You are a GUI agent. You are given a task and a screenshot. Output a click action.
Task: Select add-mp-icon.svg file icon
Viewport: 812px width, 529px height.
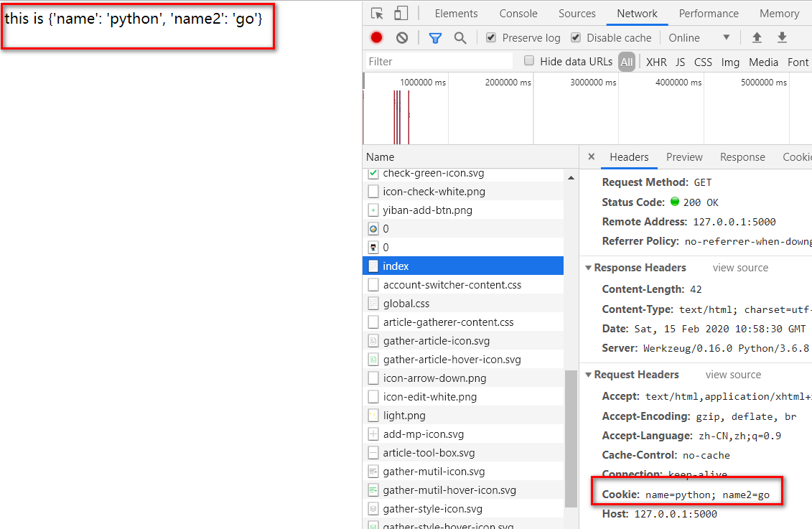pos(373,434)
